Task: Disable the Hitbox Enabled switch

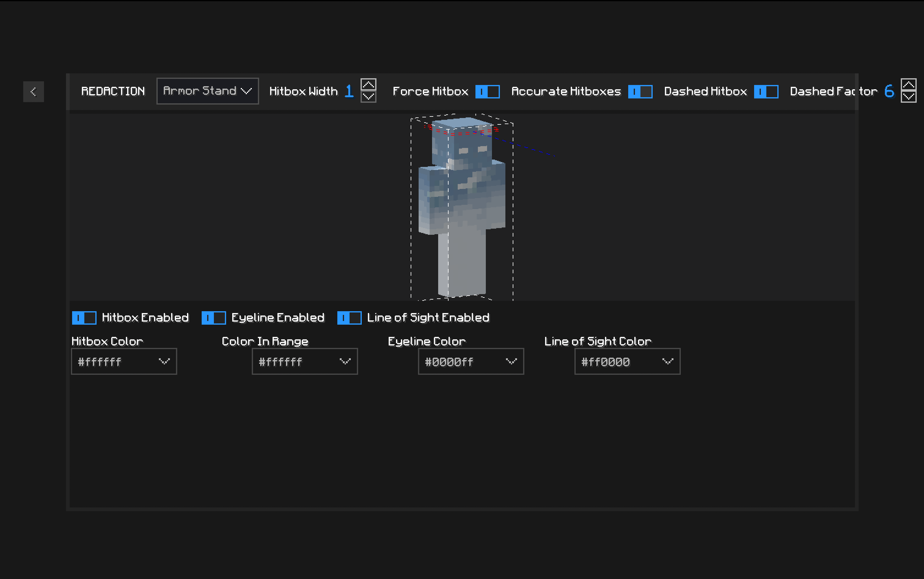Action: point(84,318)
